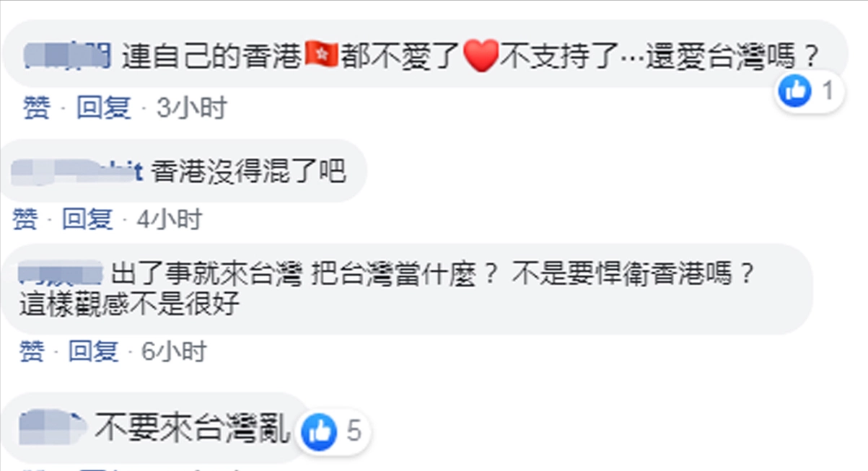
Task: Click the like reaction icon showing 5
Action: [x=319, y=431]
